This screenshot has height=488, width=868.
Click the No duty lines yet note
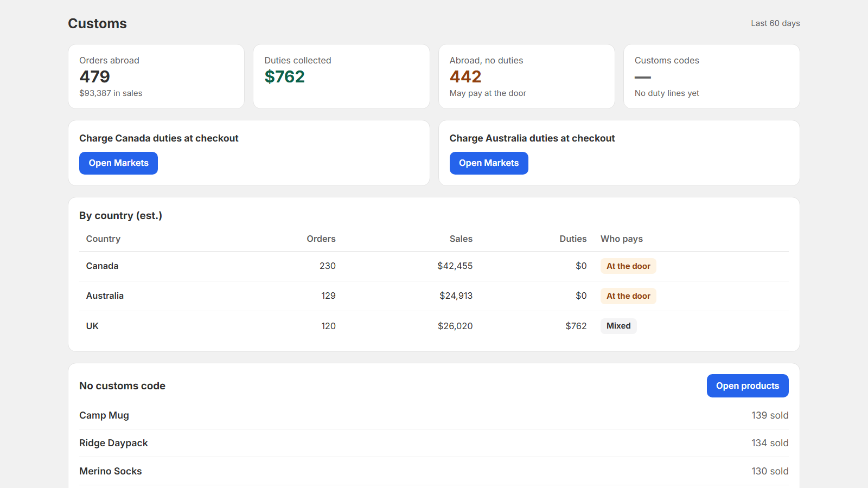[x=667, y=93]
